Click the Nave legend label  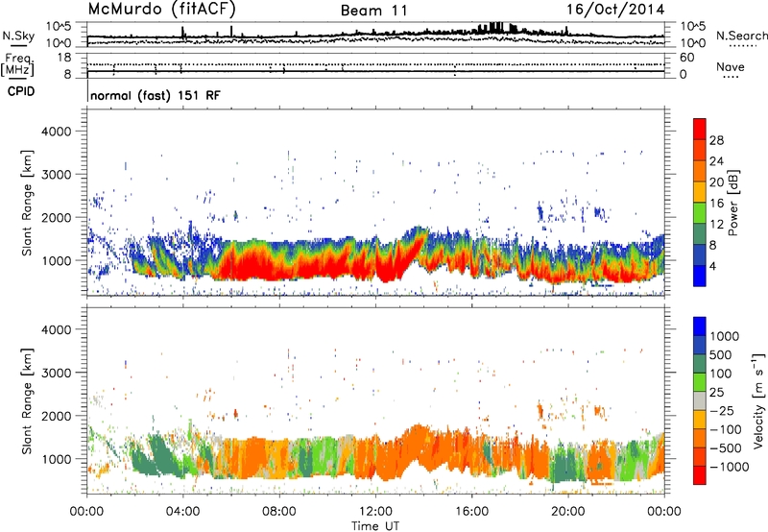[x=731, y=67]
